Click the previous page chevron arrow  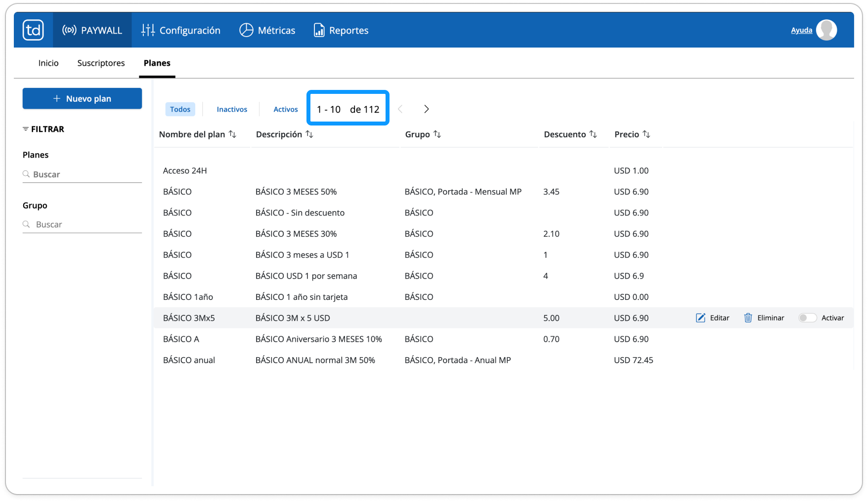click(400, 109)
